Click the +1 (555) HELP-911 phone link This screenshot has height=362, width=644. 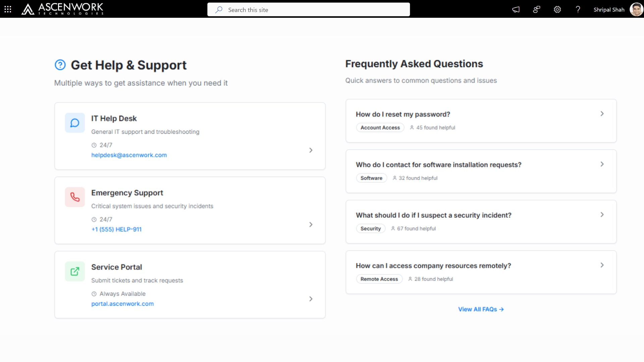click(x=116, y=229)
